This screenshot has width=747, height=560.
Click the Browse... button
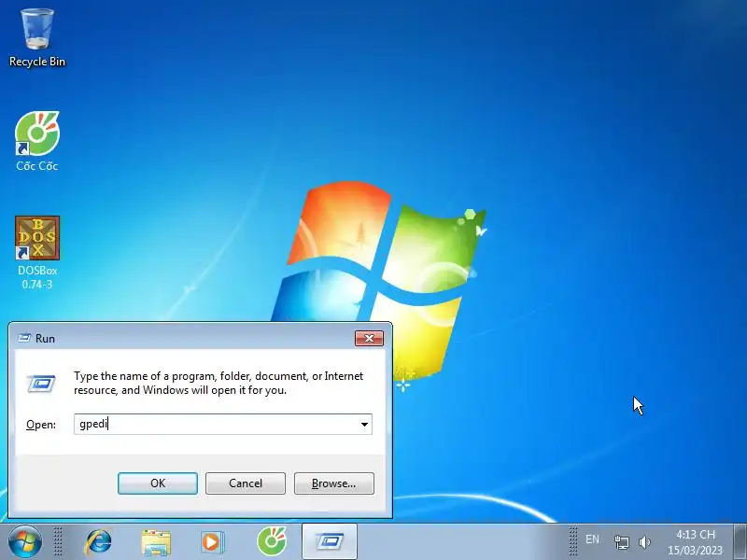(334, 483)
